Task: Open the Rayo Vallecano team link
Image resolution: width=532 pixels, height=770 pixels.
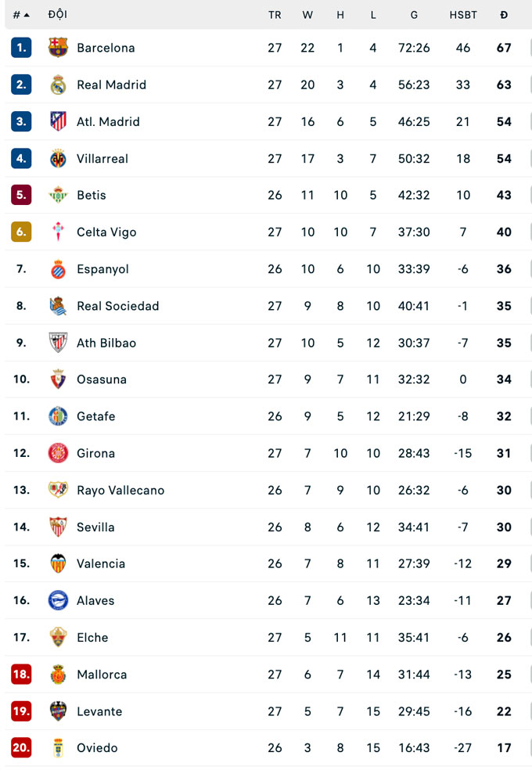Action: pos(120,491)
